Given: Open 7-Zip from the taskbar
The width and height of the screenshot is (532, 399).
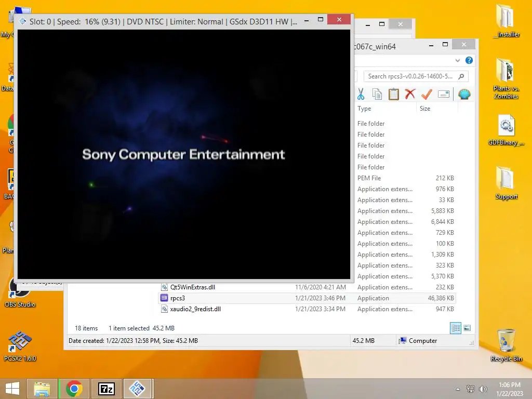Looking at the screenshot, I should click(x=106, y=389).
